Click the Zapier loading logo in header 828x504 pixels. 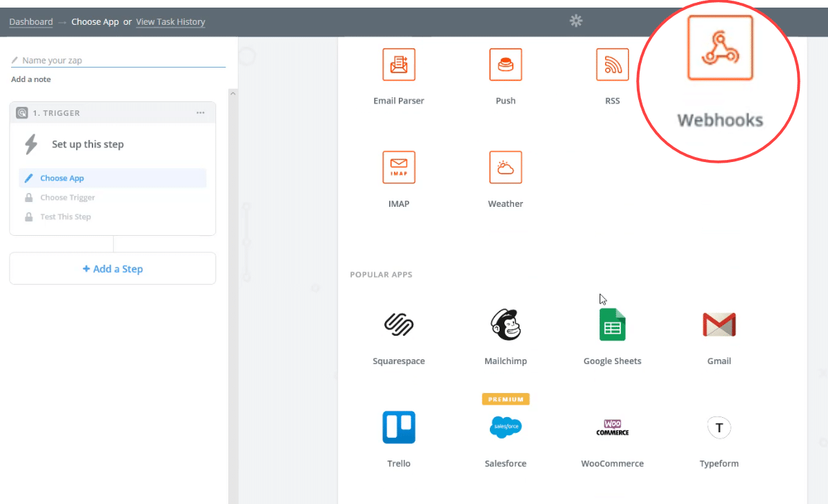pyautogui.click(x=576, y=21)
